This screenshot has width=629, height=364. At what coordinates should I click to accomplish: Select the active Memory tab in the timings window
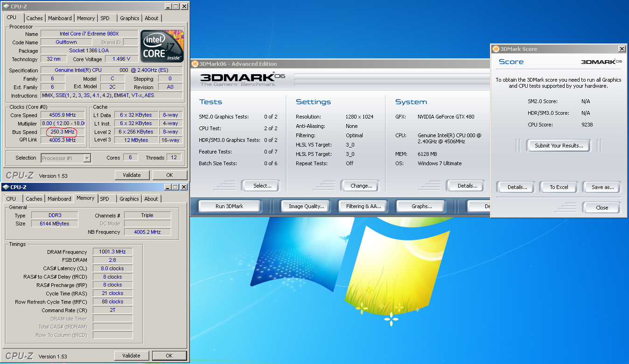tap(85, 198)
